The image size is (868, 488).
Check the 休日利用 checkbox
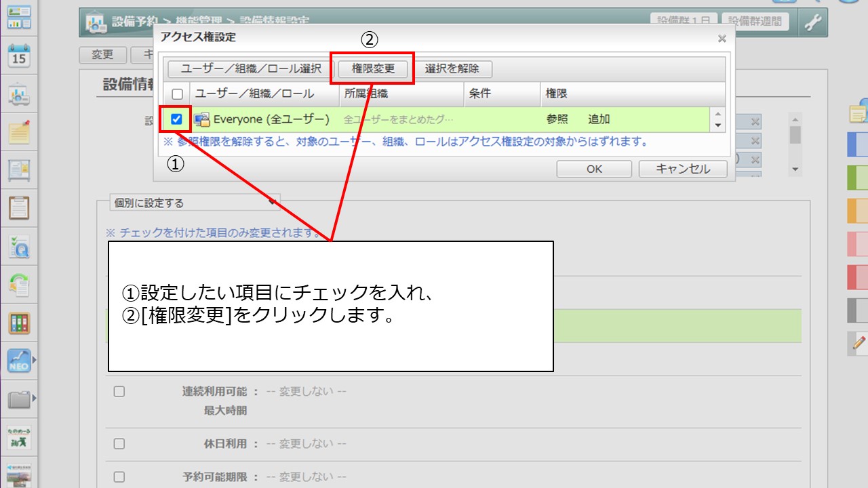click(119, 443)
